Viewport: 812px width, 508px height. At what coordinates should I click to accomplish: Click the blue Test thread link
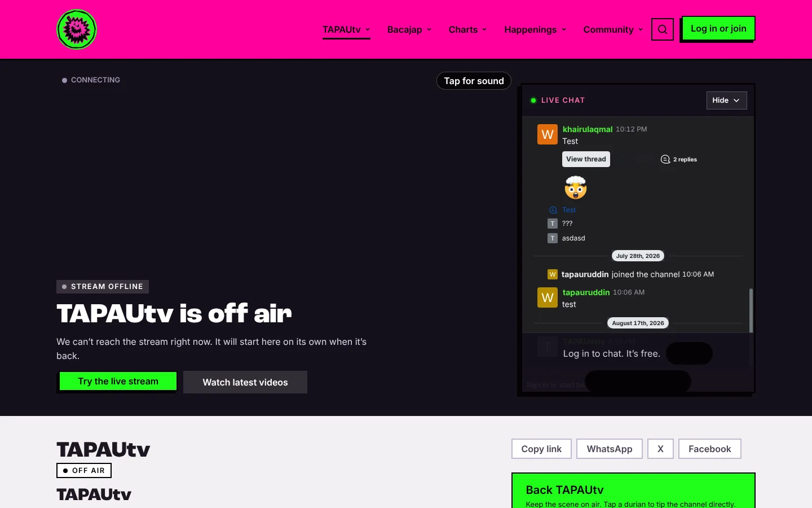coord(569,210)
